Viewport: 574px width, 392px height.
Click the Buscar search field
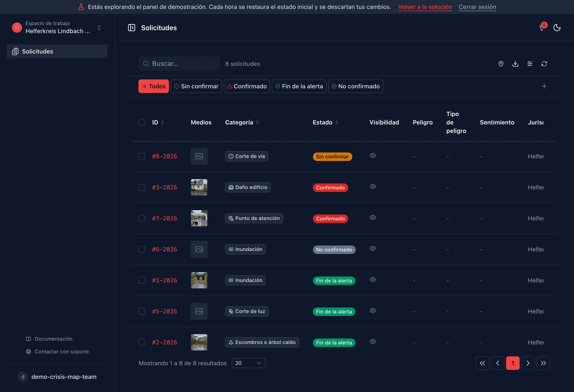pyautogui.click(x=179, y=64)
